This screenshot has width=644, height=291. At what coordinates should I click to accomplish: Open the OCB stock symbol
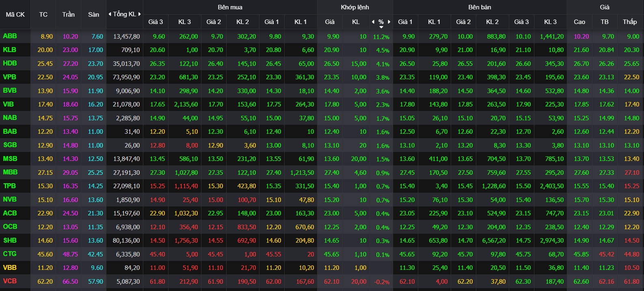pos(10,227)
